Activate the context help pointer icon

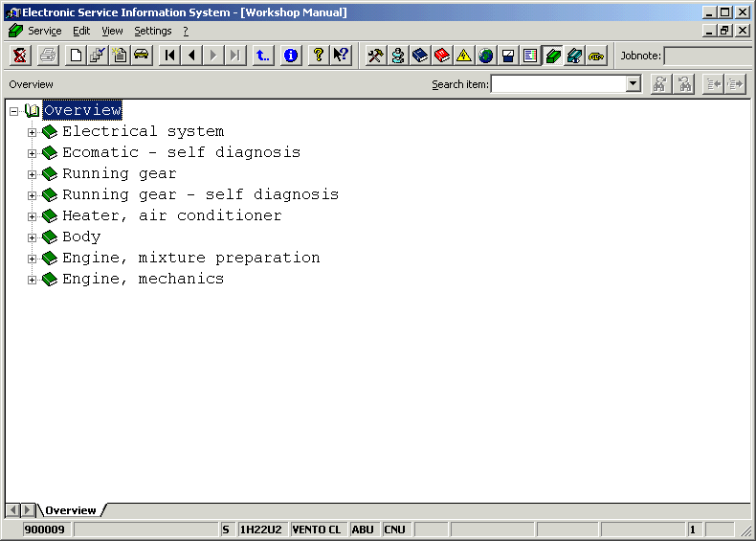[341, 56]
